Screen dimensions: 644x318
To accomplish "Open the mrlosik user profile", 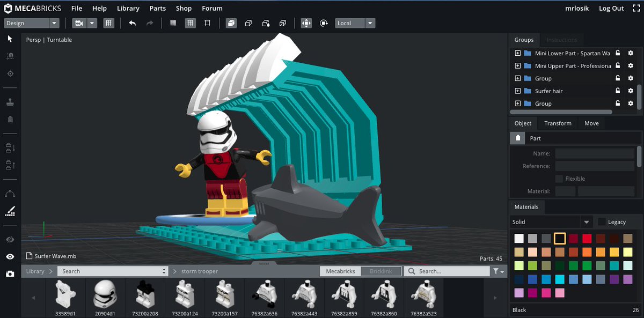I will [577, 8].
